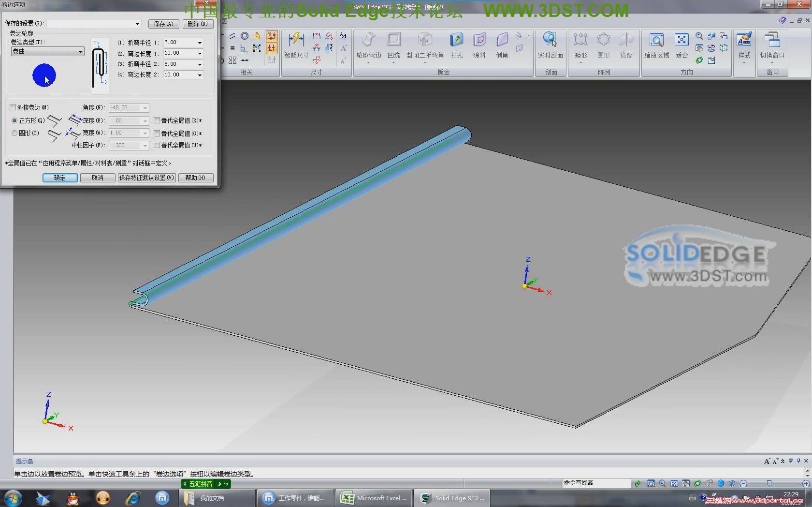812x507 pixels.
Task: Select the 圆形 radio button
Action: click(14, 133)
